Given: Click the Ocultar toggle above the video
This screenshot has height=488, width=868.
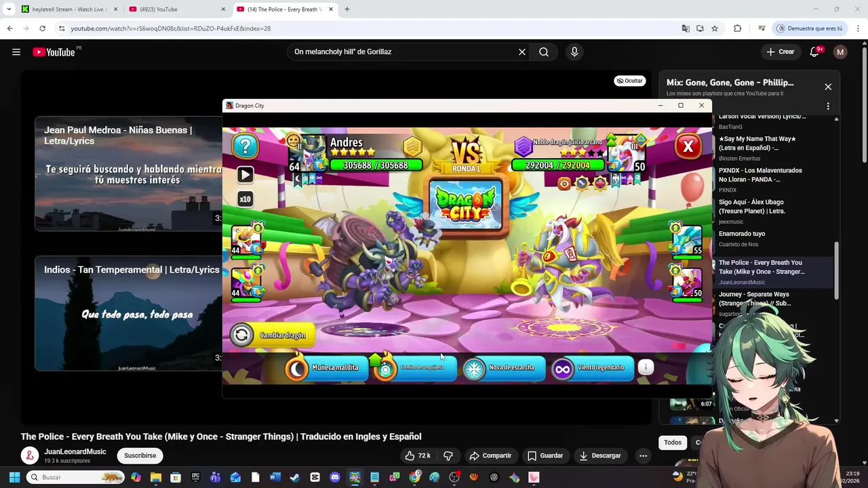Looking at the screenshot, I should tap(629, 81).
